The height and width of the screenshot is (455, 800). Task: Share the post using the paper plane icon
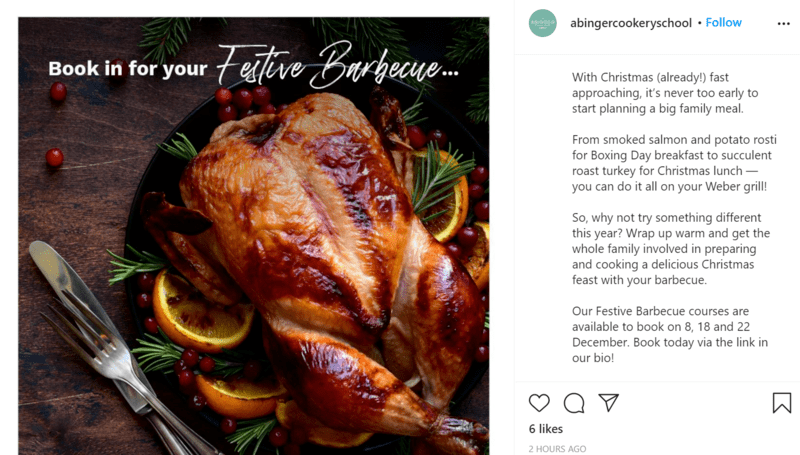(x=609, y=402)
